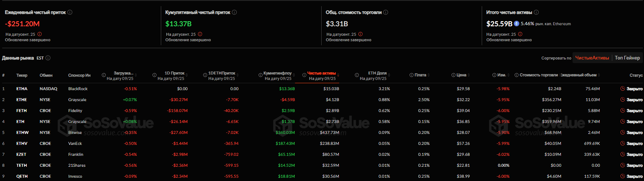Click Franklin sponsor name
The image size is (644, 181).
76,154
